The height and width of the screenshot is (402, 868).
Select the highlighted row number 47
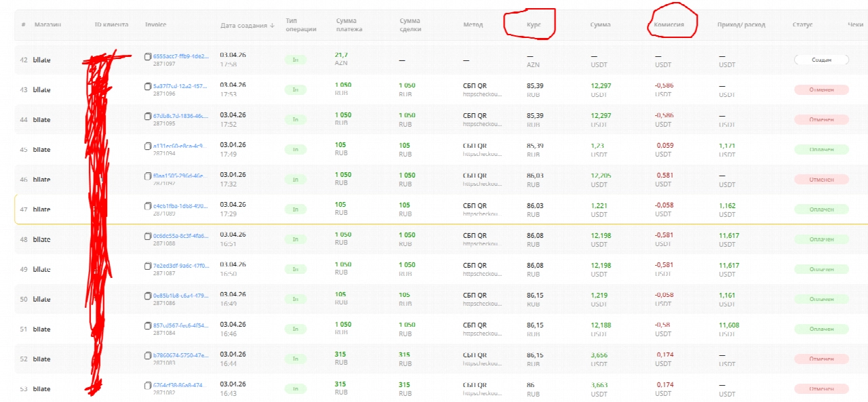tap(24, 209)
